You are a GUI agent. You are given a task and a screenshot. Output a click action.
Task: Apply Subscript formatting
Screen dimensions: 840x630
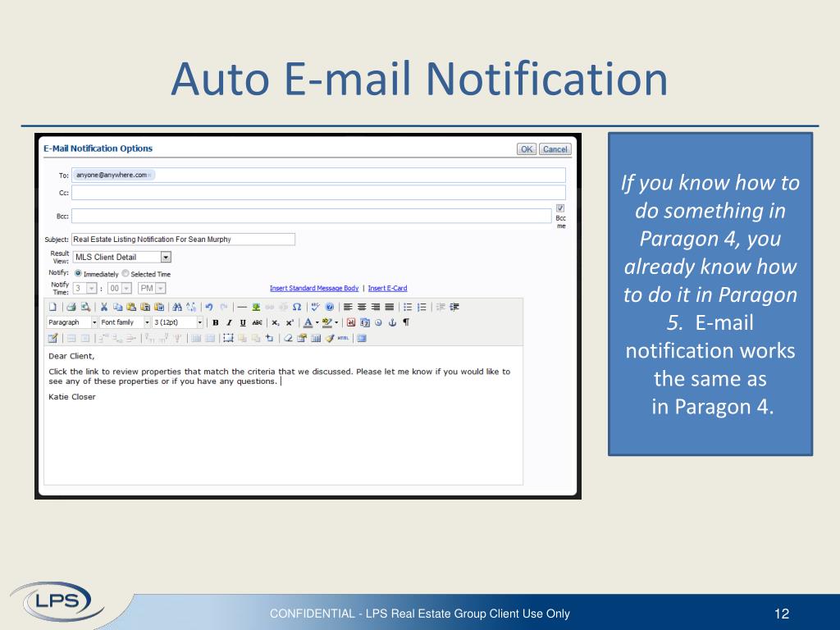(x=275, y=322)
